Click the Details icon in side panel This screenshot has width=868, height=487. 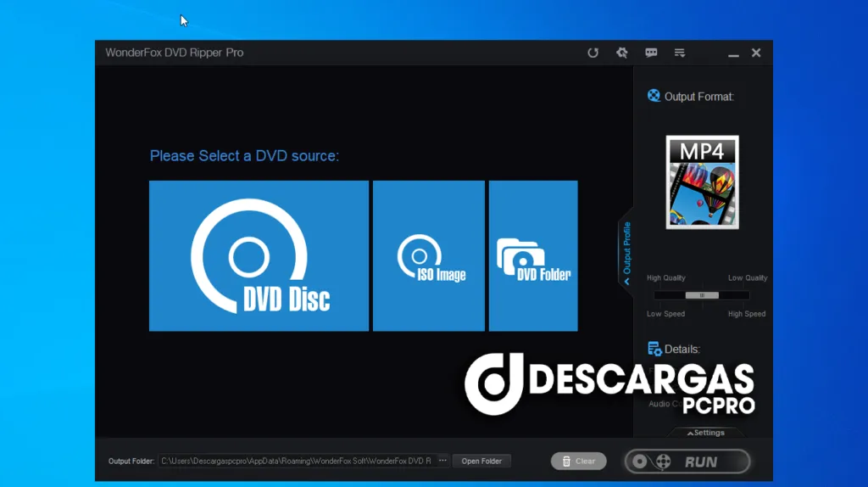pyautogui.click(x=654, y=349)
